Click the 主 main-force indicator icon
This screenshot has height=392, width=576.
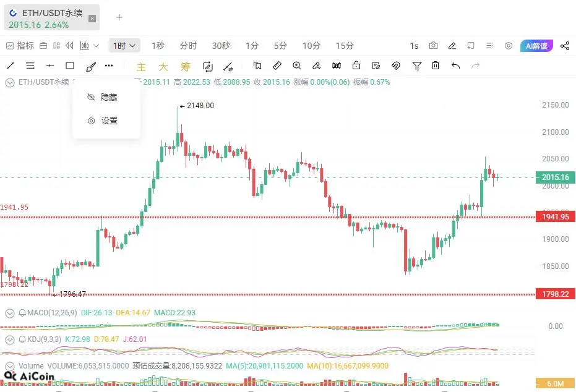coord(141,66)
